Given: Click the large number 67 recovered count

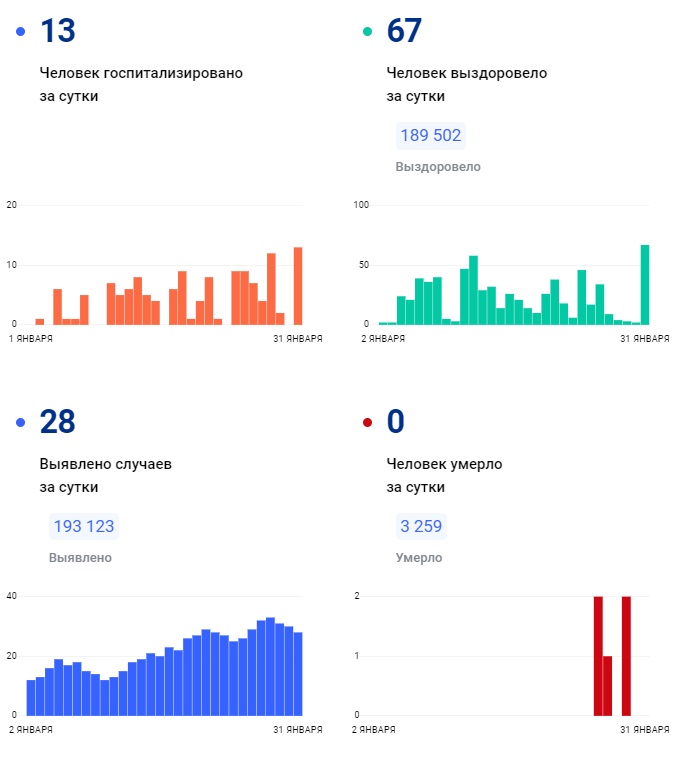Looking at the screenshot, I should coord(404,31).
